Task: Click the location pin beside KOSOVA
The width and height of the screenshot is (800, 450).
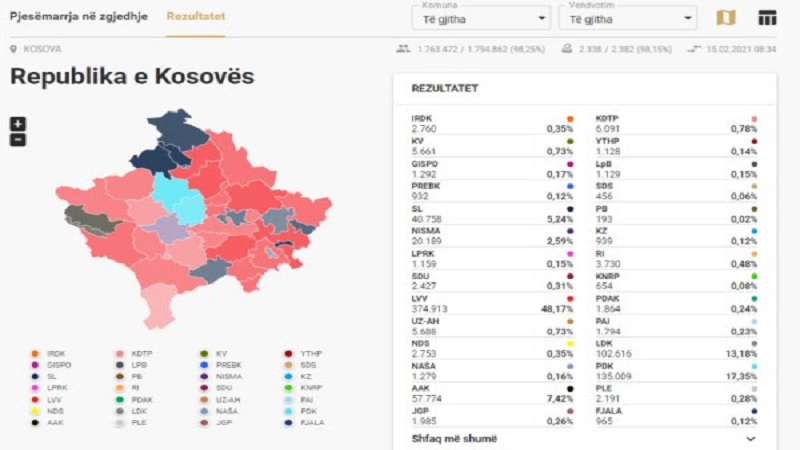Action: 13,49
